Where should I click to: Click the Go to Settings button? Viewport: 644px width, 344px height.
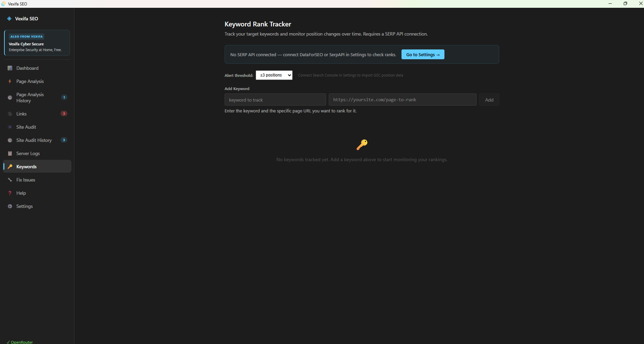423,55
